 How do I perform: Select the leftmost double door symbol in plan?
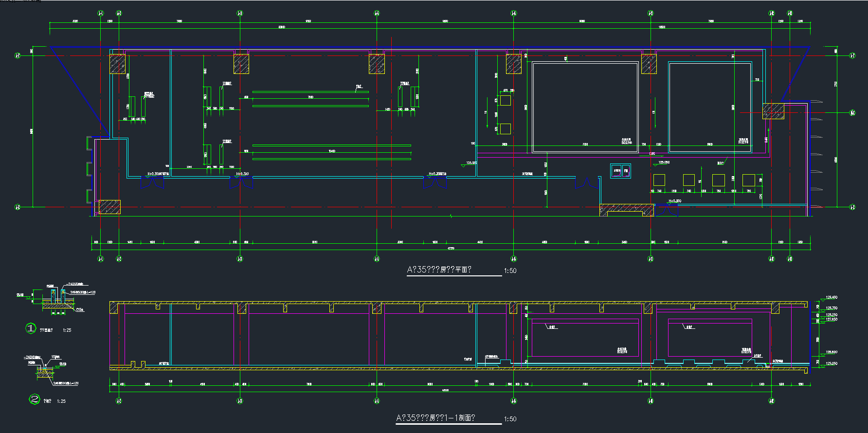click(152, 182)
